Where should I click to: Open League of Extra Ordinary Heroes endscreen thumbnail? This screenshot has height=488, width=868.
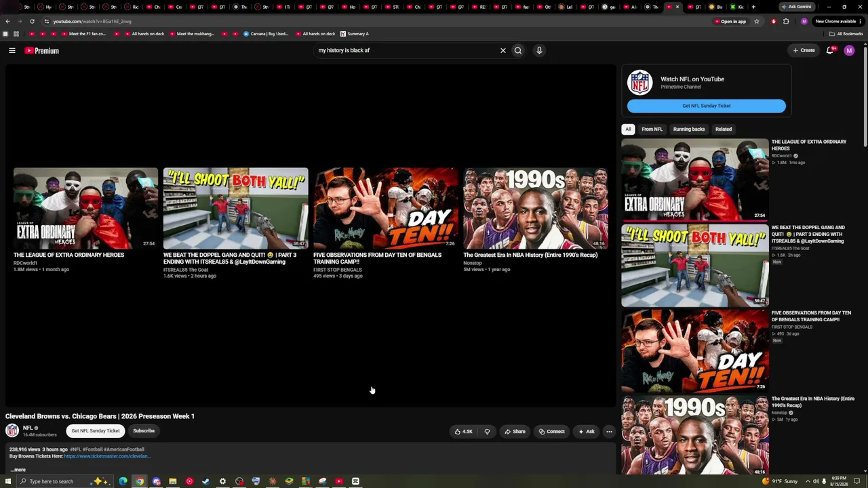pyautogui.click(x=85, y=208)
